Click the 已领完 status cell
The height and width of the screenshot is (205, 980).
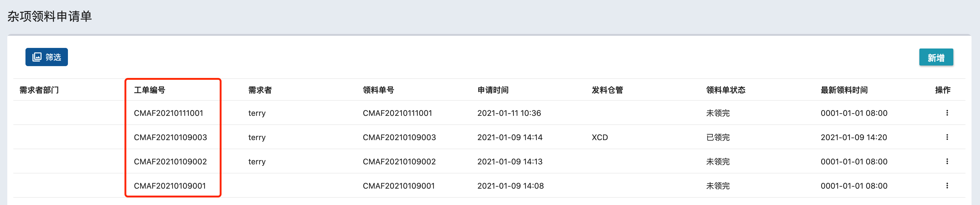point(718,137)
